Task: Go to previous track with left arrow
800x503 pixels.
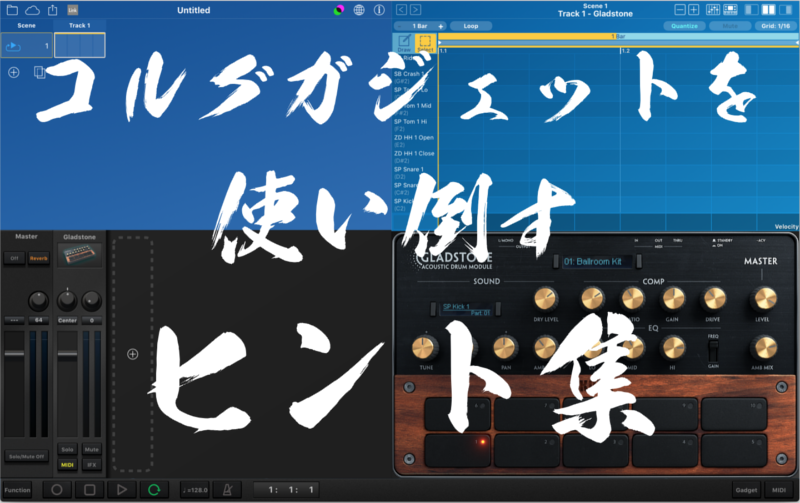Action: pos(402,10)
